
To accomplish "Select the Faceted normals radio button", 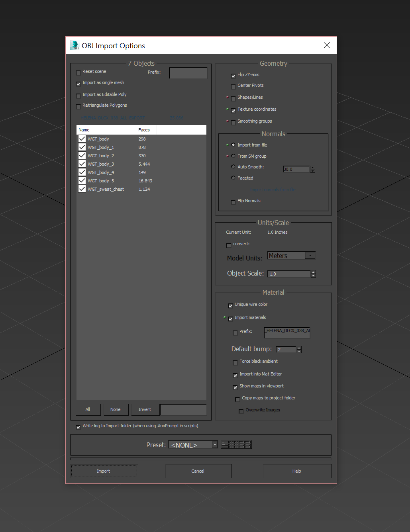I will pos(233,178).
